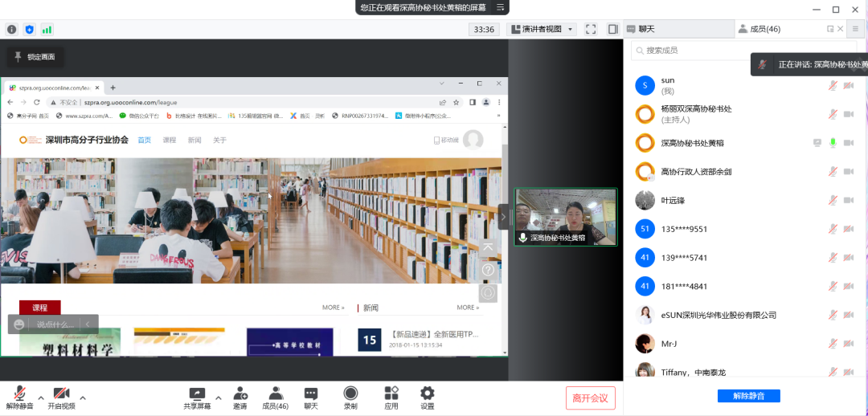
Task: Click 课程 in website navigation
Action: click(170, 141)
